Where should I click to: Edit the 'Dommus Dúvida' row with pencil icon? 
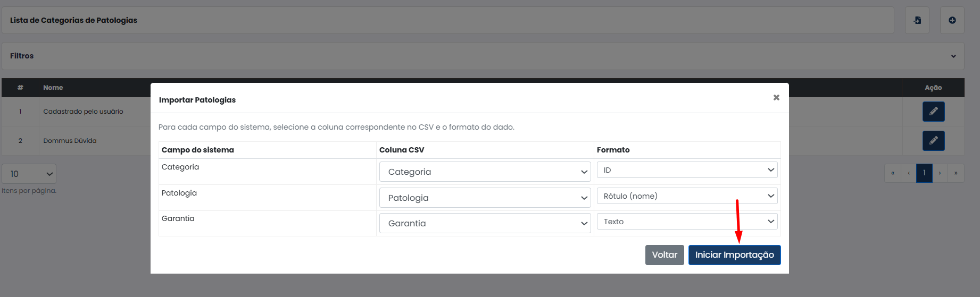tap(933, 141)
